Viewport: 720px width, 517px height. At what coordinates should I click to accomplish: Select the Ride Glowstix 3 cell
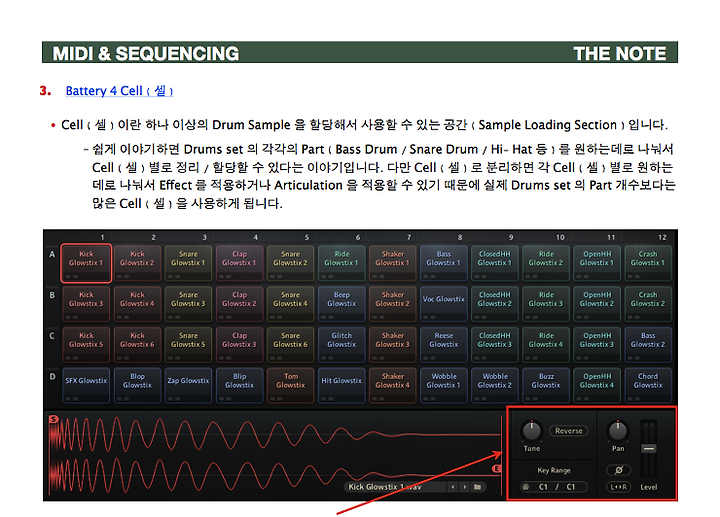click(546, 304)
